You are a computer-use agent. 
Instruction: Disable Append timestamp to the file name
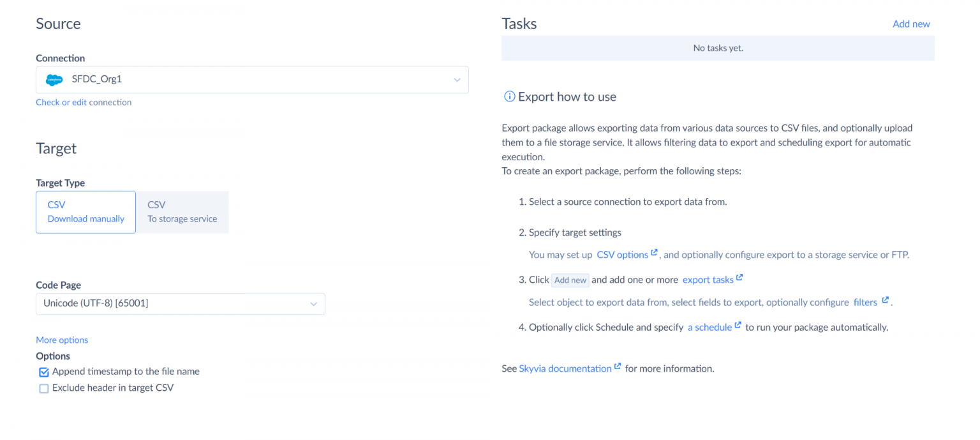(44, 372)
